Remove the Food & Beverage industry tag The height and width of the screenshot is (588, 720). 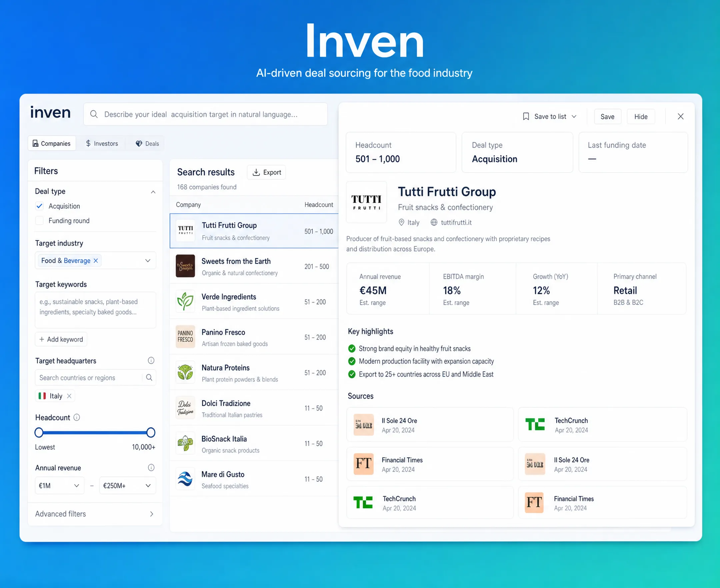point(96,260)
